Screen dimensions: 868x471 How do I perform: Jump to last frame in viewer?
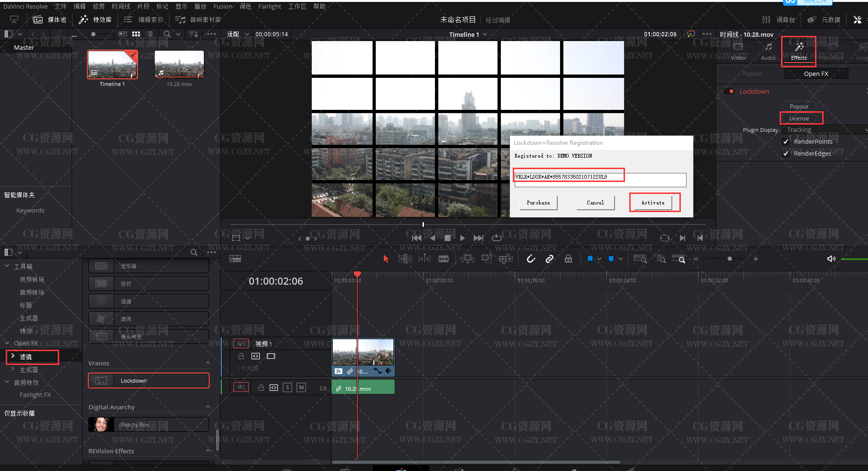click(x=478, y=238)
